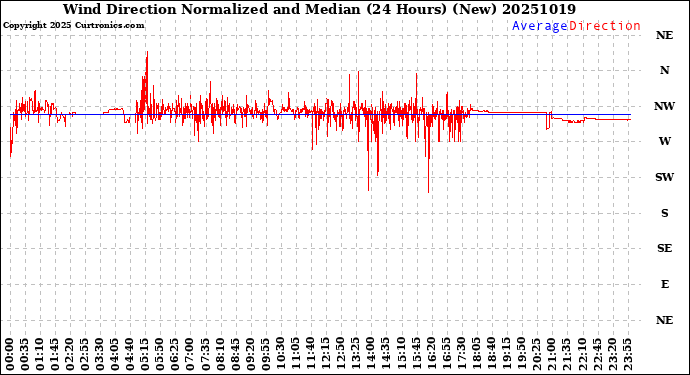Click the 12:15 time axis label

point(326,355)
